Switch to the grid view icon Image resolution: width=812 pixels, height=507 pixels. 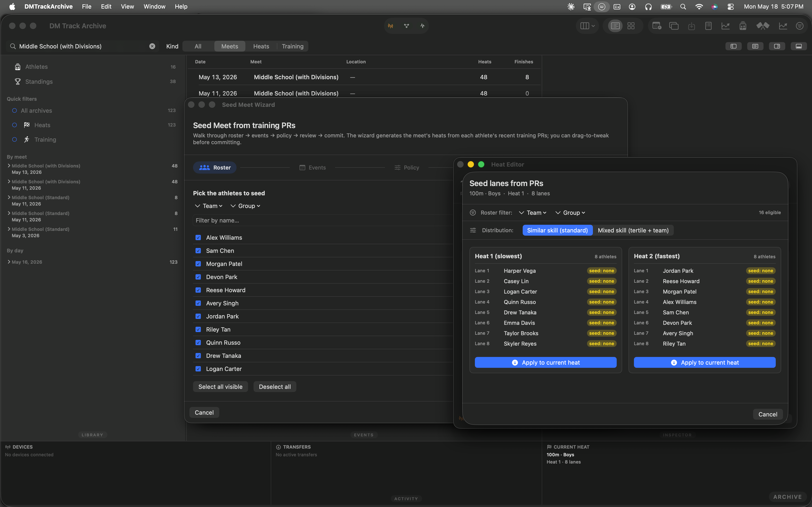pyautogui.click(x=631, y=26)
